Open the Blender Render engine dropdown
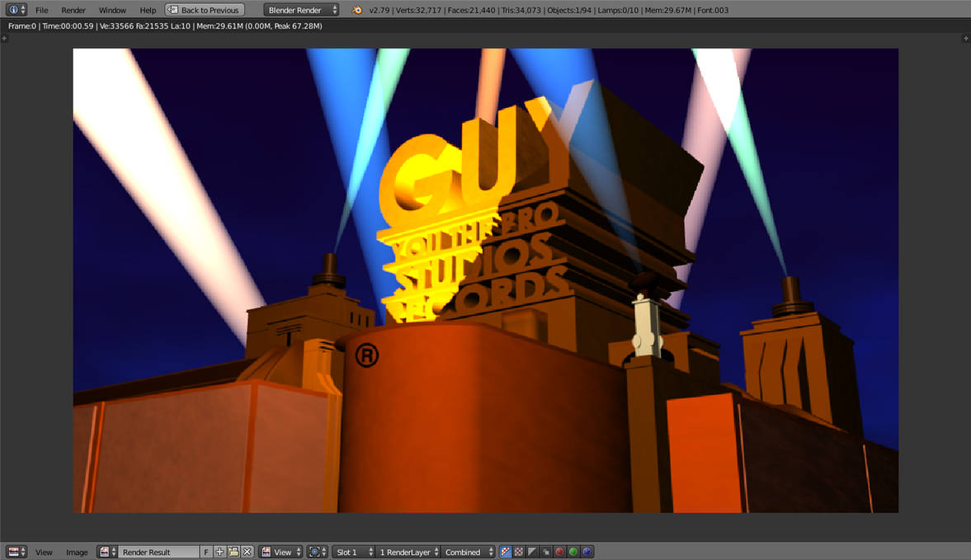Screen dimensions: 971x560 coord(302,10)
